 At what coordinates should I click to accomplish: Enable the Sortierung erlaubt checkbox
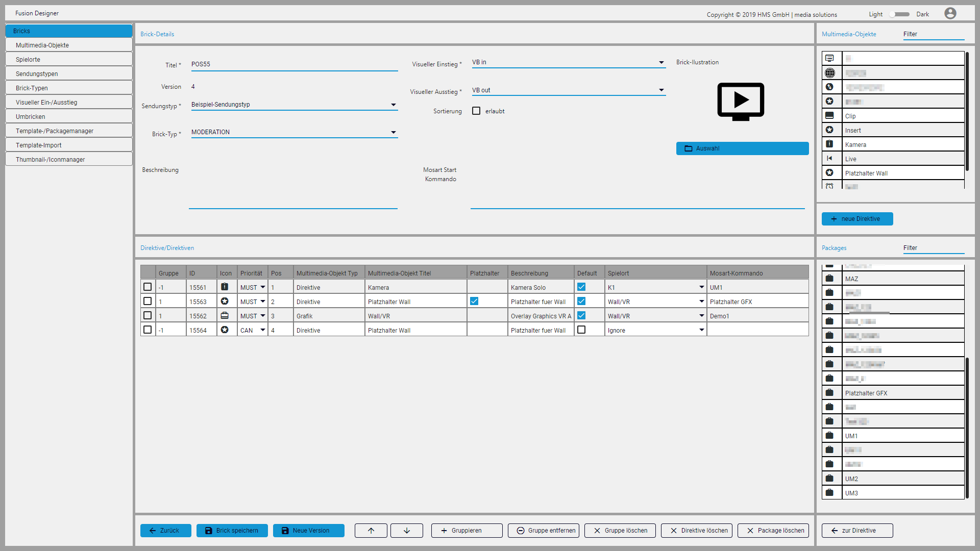click(x=476, y=111)
